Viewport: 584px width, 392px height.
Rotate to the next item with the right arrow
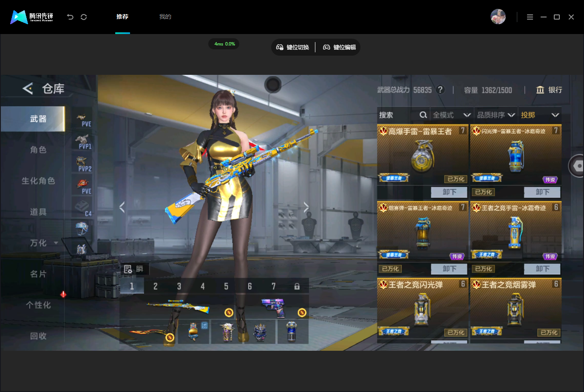click(306, 207)
